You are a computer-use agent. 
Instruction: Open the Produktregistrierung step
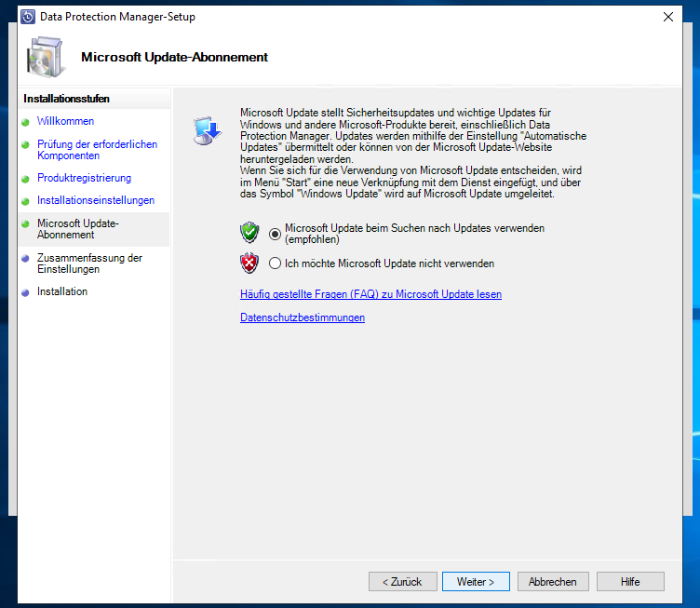85,178
